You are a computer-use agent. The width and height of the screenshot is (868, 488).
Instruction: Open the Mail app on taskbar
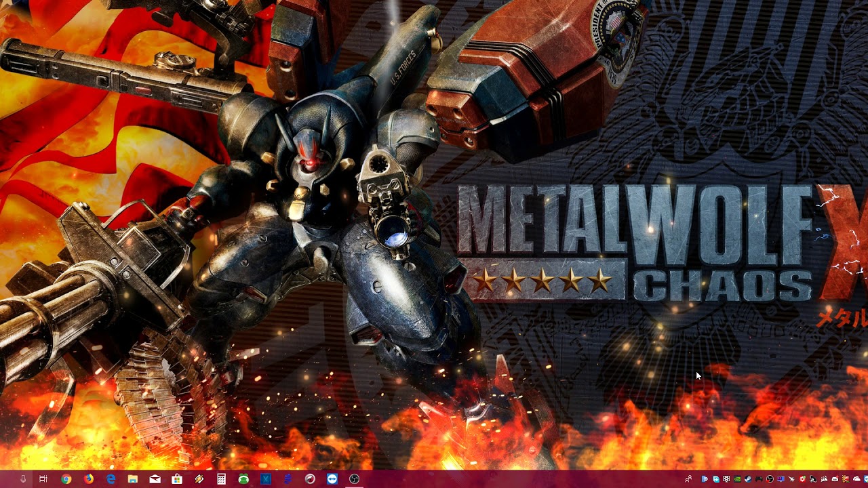pos(155,479)
